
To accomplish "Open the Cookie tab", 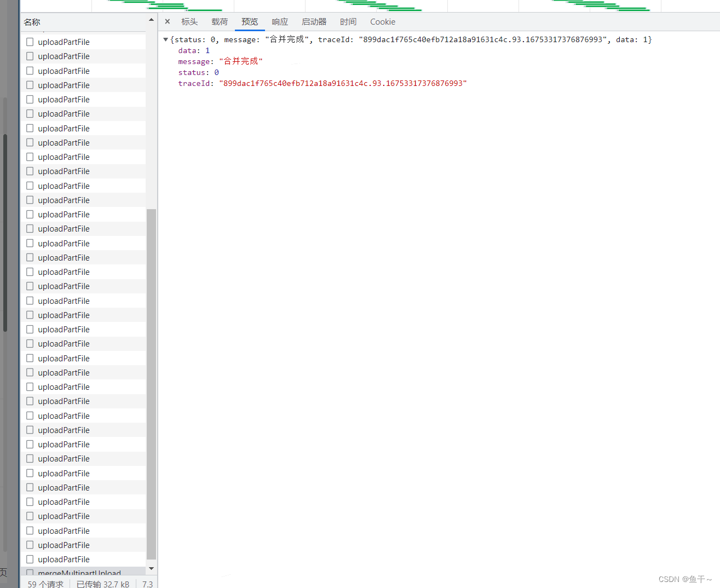I will 383,22.
